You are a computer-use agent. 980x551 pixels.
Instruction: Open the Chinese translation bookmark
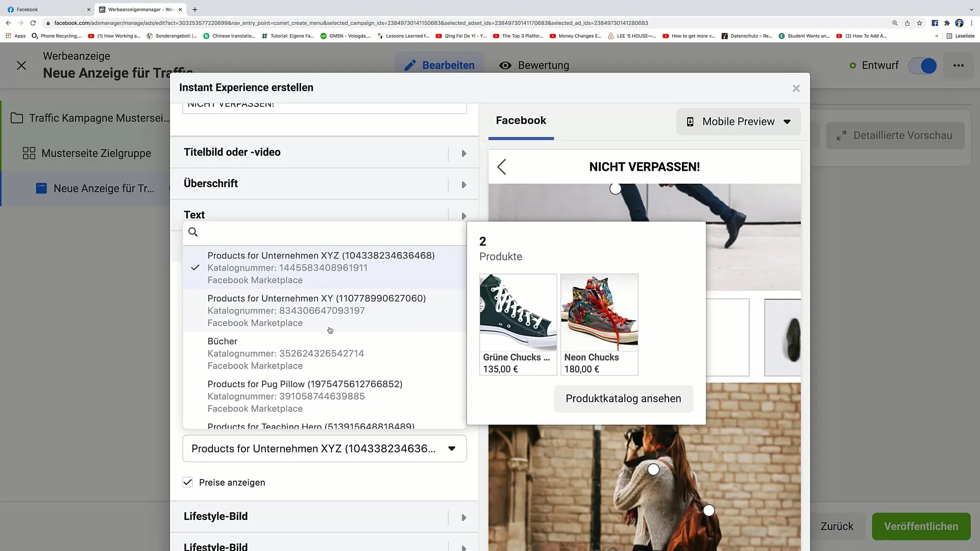tap(229, 36)
